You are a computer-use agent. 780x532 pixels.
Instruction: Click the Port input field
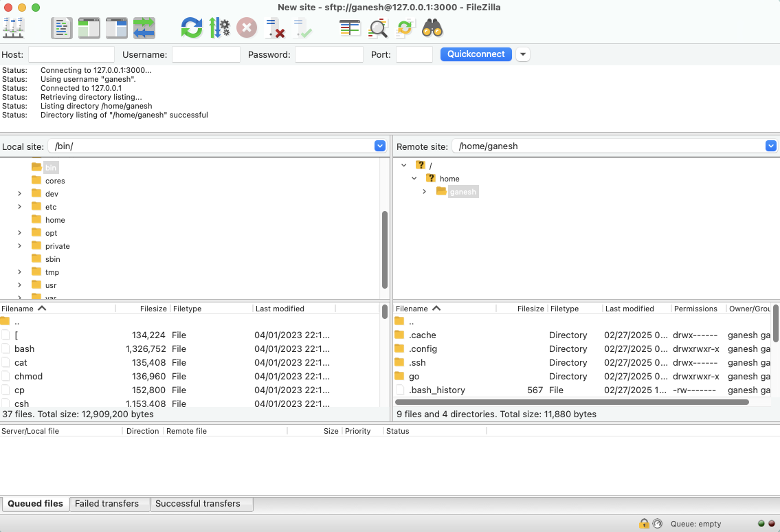(414, 54)
